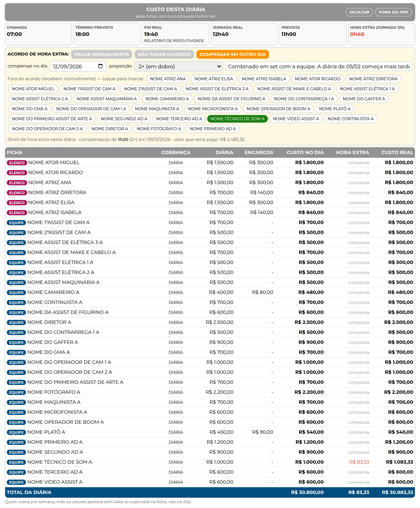The width and height of the screenshot is (420, 508).
Task: Select COMPENSAR EM OUTRO DIA option
Action: [232, 54]
